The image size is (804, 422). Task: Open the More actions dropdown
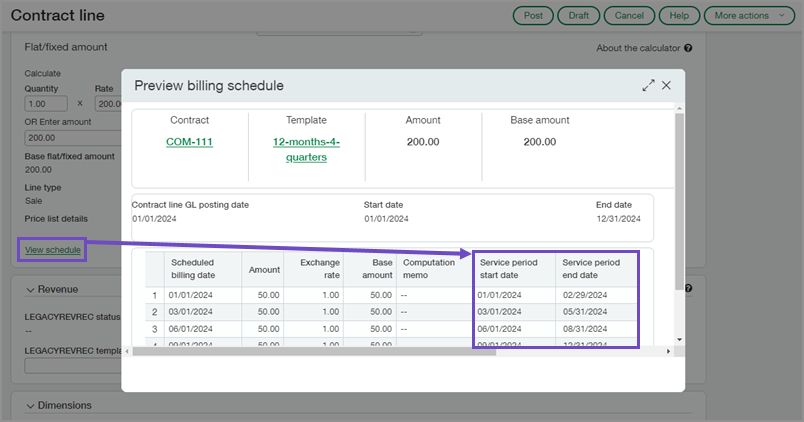pyautogui.click(x=749, y=16)
